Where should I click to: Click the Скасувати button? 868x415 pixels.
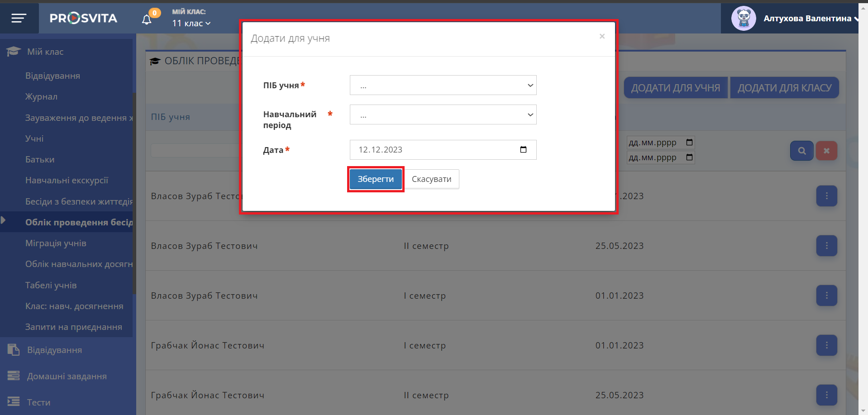point(431,179)
